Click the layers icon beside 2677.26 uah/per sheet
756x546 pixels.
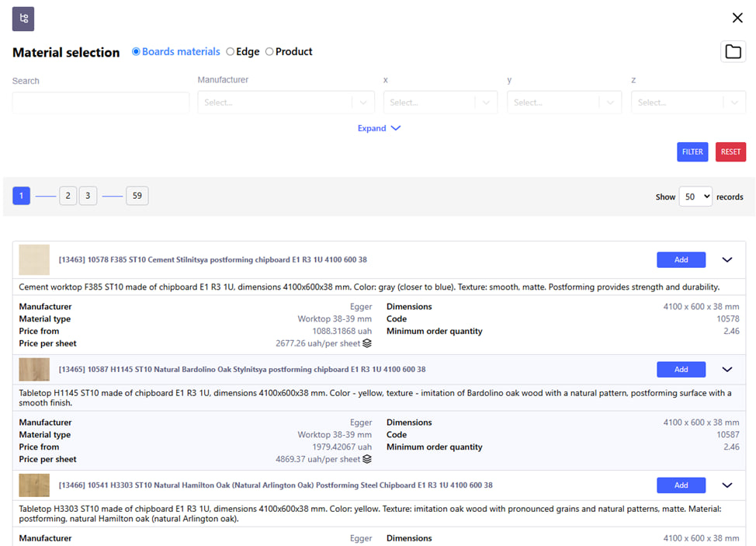367,343
